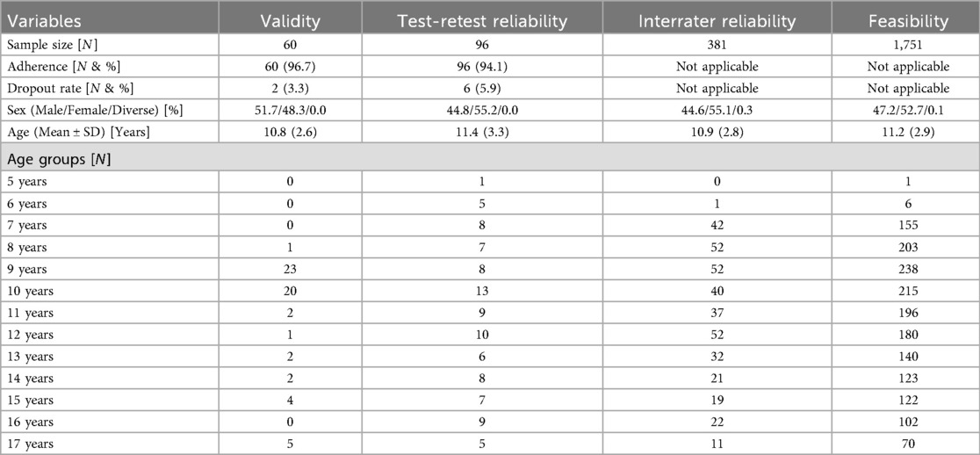Click the 9 years row label

point(27,270)
